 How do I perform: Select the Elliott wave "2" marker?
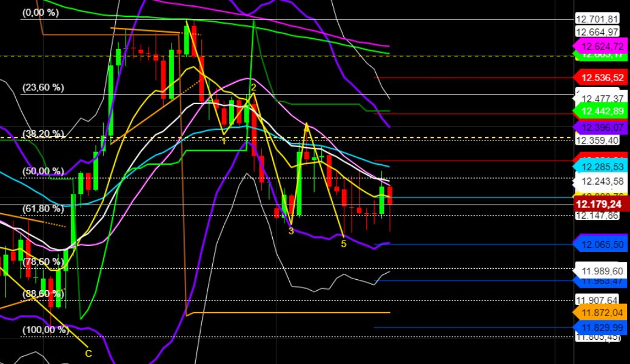253,88
